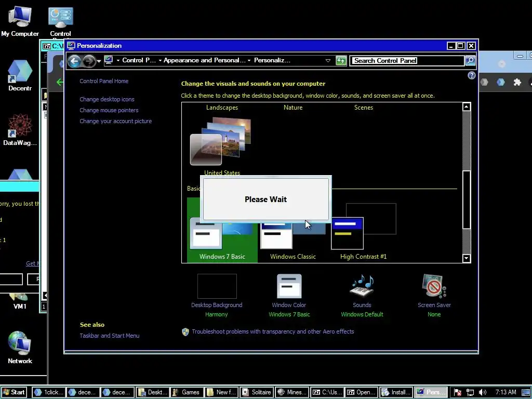The image size is (532, 399).
Task: Click the Back navigation arrow in Personalization
Action: click(x=74, y=61)
